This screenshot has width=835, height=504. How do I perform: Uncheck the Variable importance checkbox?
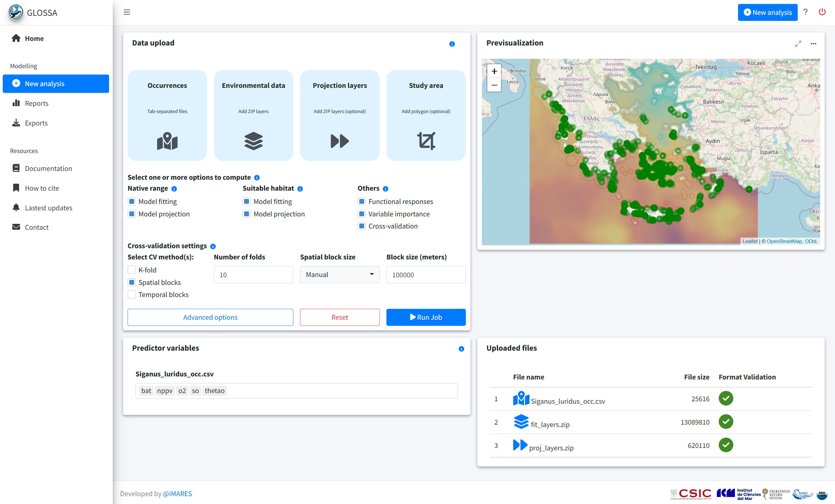tap(362, 214)
